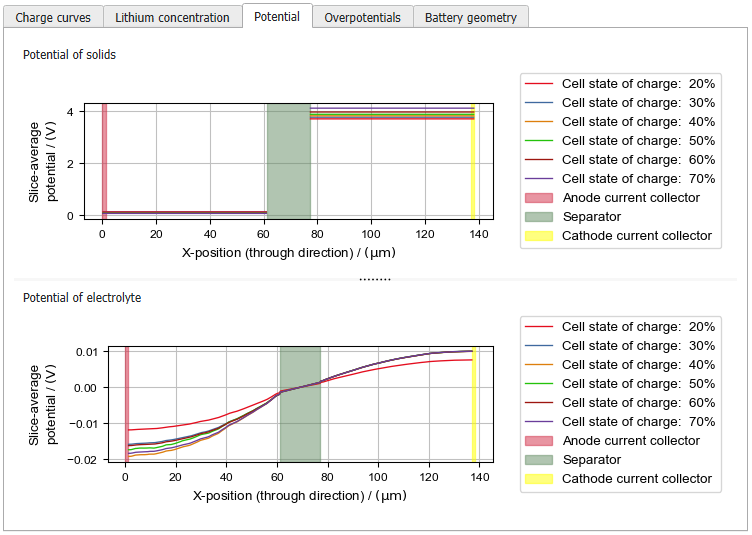Click Separator swatch in electrolyte legend
This screenshot has height=535, width=752.
[x=539, y=460]
